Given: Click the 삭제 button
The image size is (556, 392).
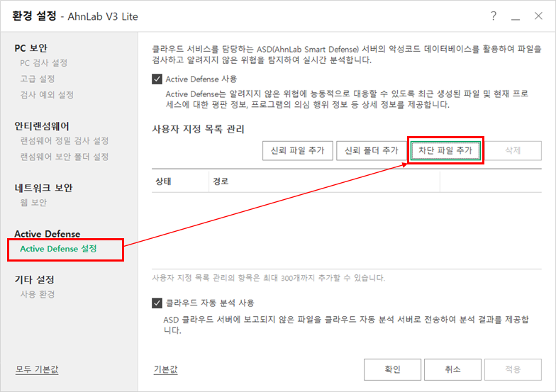Looking at the screenshot, I should tap(513, 150).
